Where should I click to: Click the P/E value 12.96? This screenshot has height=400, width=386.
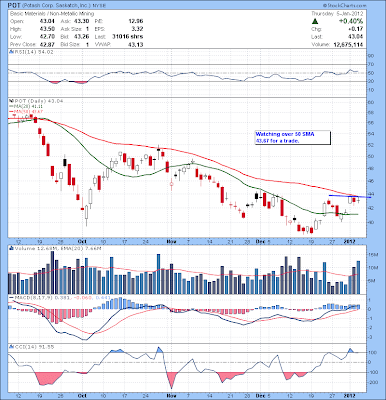136,21
